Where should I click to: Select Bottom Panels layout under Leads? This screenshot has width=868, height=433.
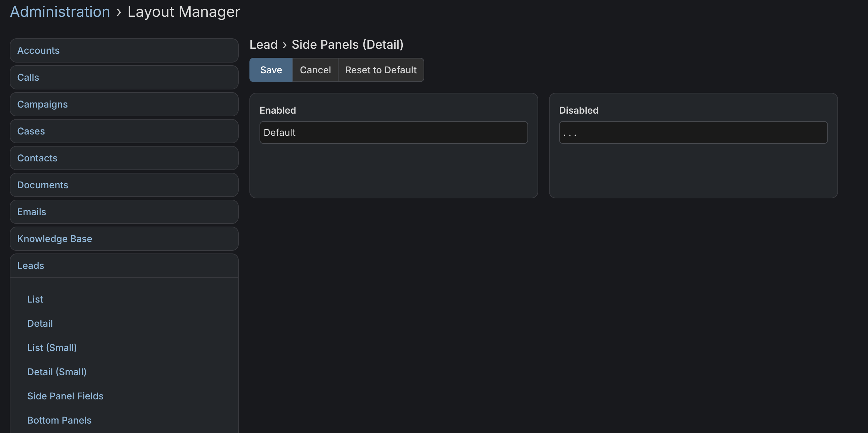(x=59, y=421)
